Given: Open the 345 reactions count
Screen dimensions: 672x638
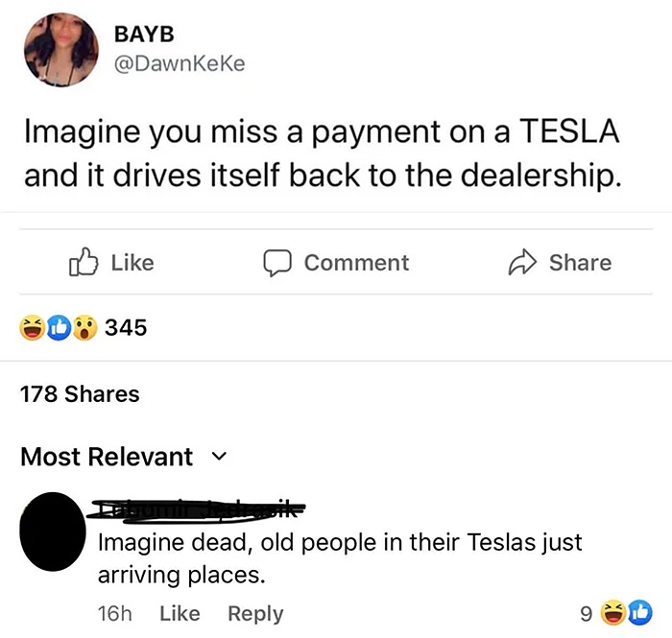Looking at the screenshot, I should coord(126,327).
